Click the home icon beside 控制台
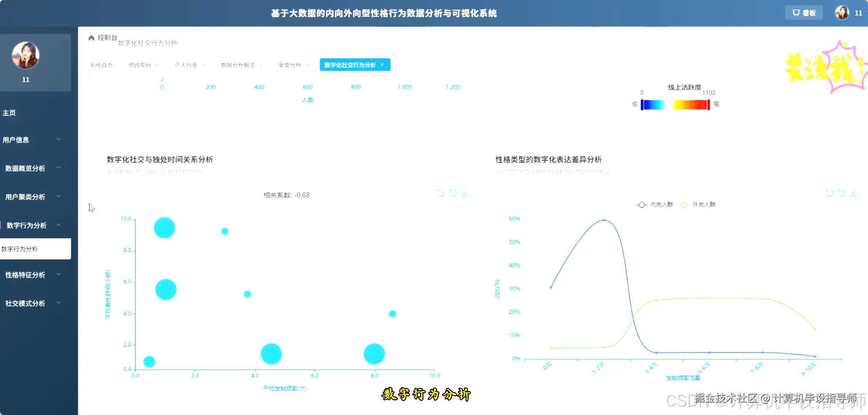 point(91,38)
